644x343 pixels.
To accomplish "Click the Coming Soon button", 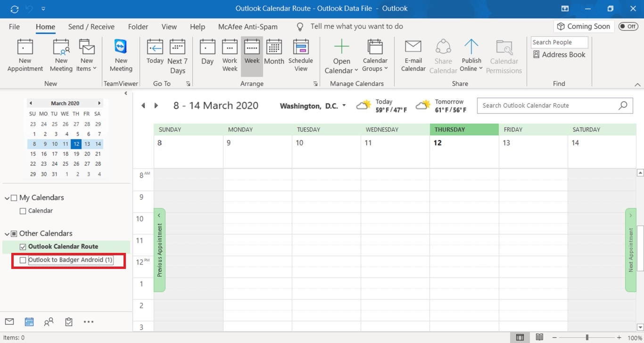I will click(x=584, y=26).
